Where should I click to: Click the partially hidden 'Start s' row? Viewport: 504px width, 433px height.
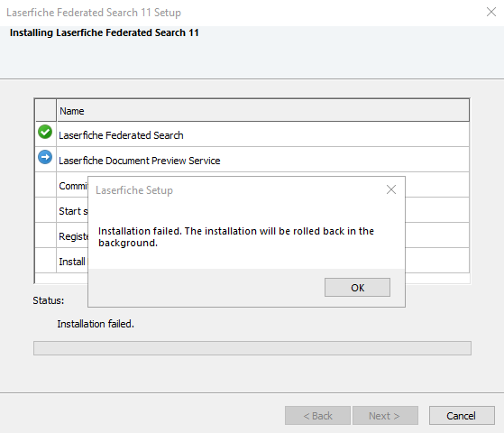click(61, 210)
